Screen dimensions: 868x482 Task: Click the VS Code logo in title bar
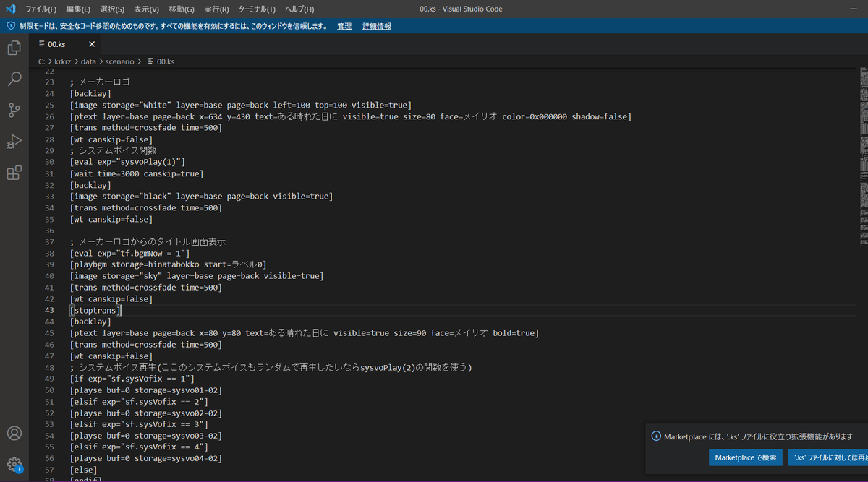tap(10, 9)
